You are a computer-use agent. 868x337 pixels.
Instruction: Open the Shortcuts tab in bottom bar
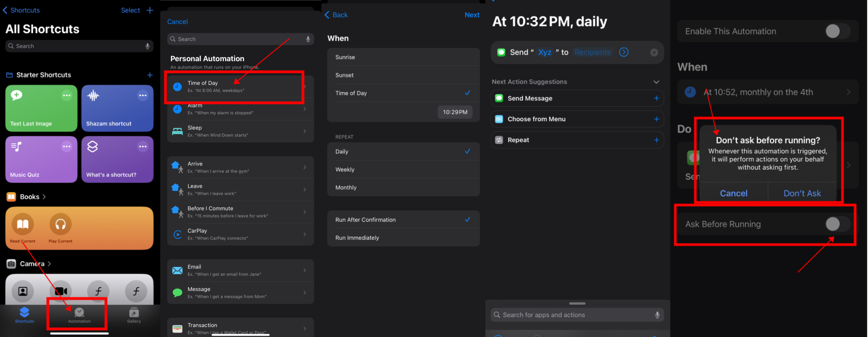25,315
